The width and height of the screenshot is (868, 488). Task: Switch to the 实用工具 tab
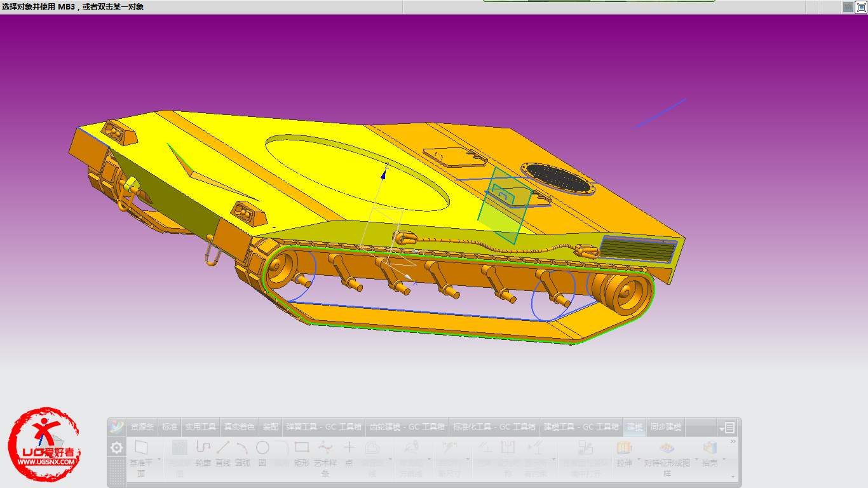(x=201, y=427)
